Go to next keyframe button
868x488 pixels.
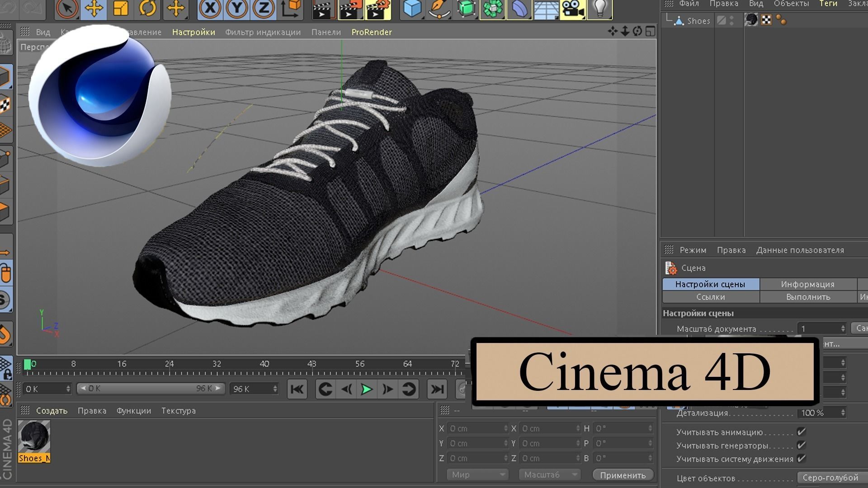tap(409, 389)
